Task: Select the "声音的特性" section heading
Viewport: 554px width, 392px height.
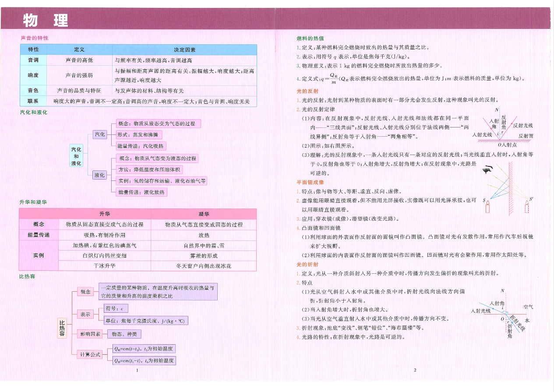Action: (x=34, y=38)
